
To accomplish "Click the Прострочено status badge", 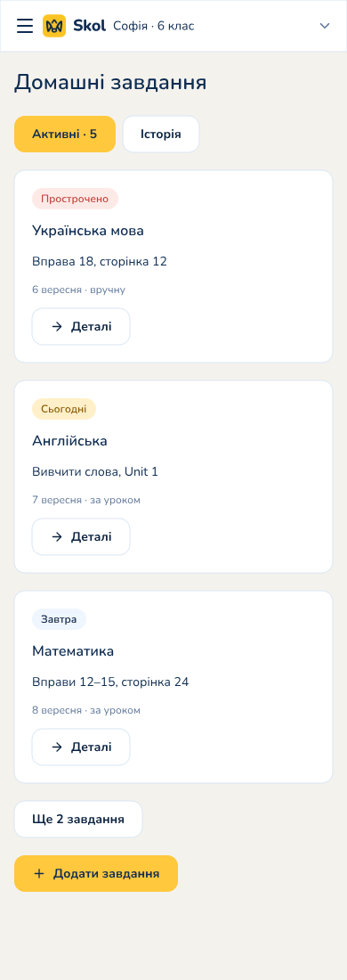I will (75, 199).
